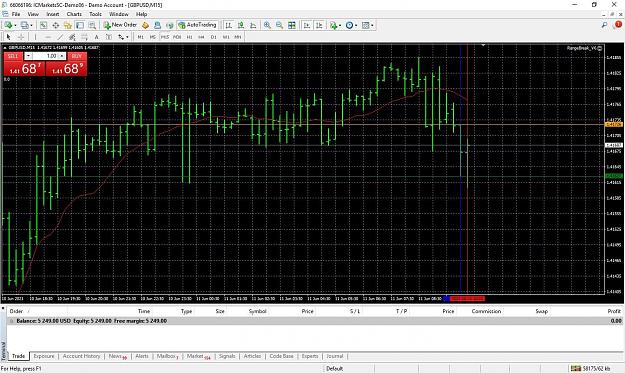Increase trade volume with up arrow
Image resolution: width=625 pixels, height=373 pixels.
(62, 56)
